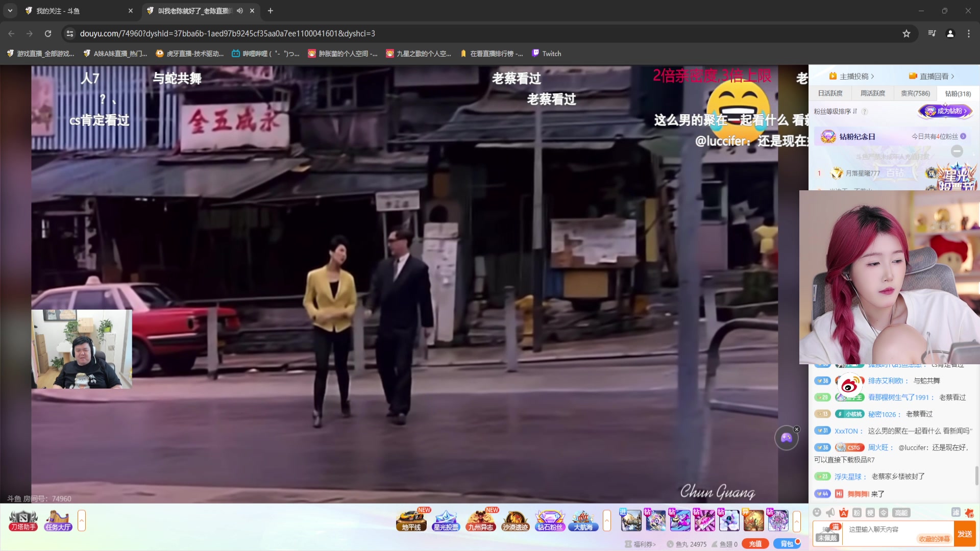980x551 pixels.
Task: Toggle 高能 danmaku mode
Action: 901,513
